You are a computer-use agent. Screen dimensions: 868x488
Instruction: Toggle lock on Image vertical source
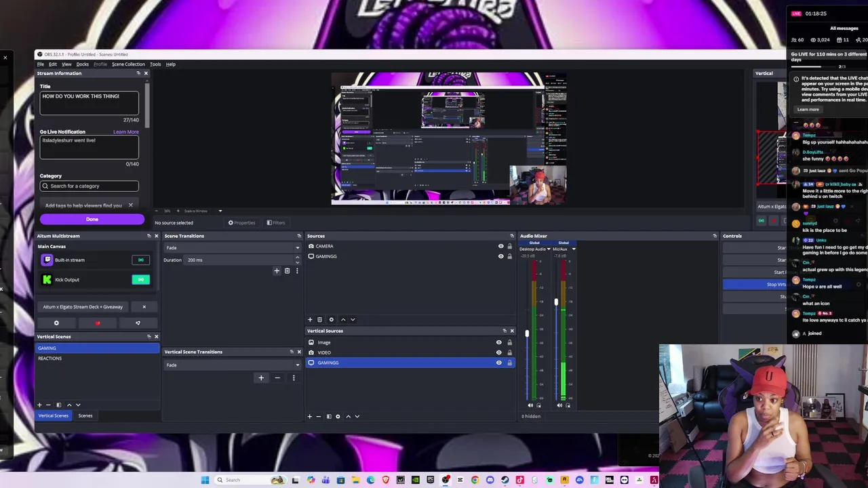click(x=509, y=342)
